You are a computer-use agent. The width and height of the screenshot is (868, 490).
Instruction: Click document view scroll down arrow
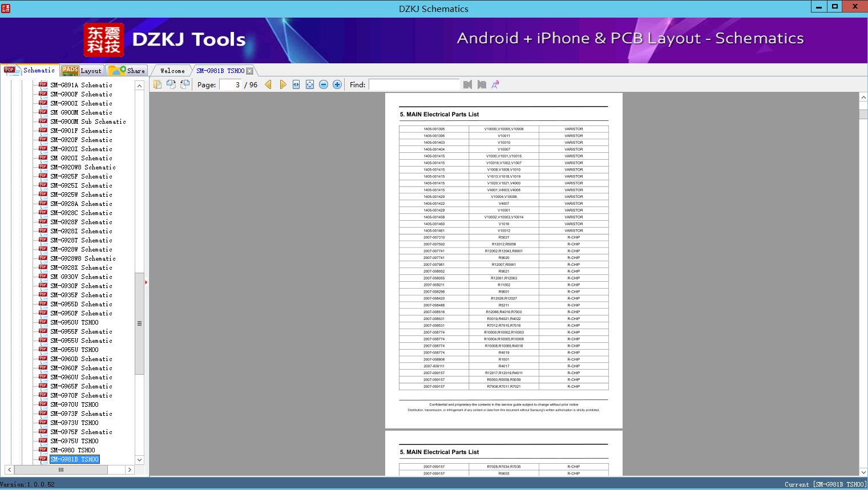863,472
